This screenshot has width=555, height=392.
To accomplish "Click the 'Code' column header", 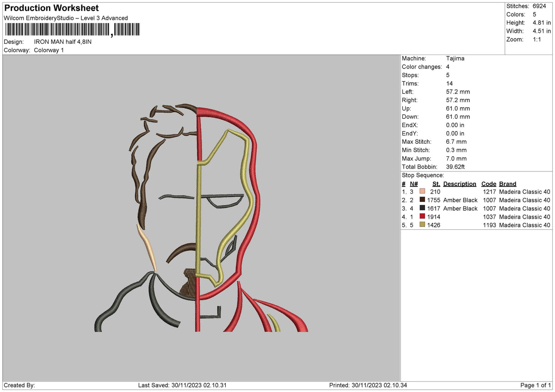I will 488,184.
